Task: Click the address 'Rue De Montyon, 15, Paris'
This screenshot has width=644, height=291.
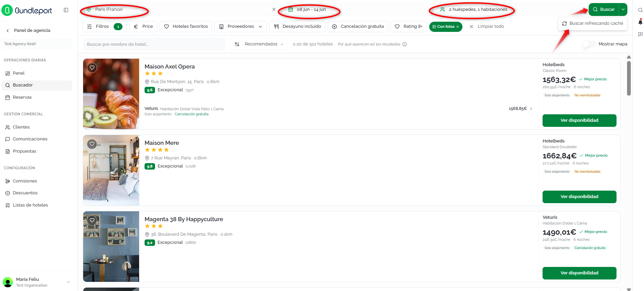Action: [177, 82]
